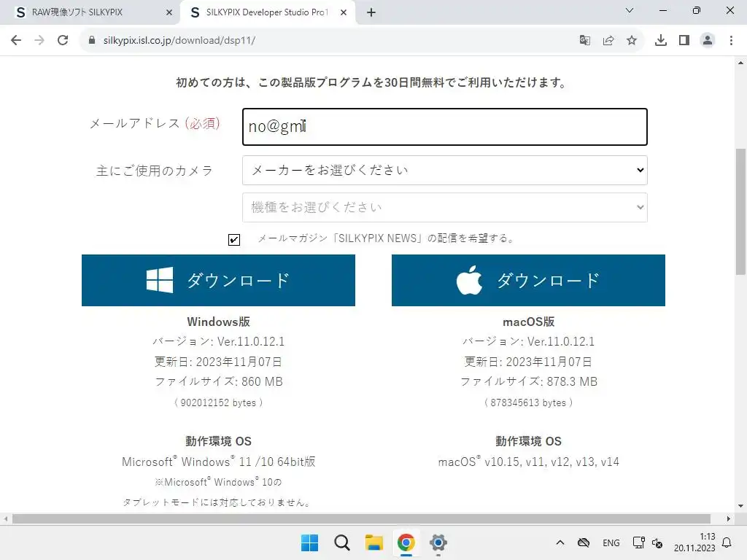Open the Google Translate page icon

[585, 41]
